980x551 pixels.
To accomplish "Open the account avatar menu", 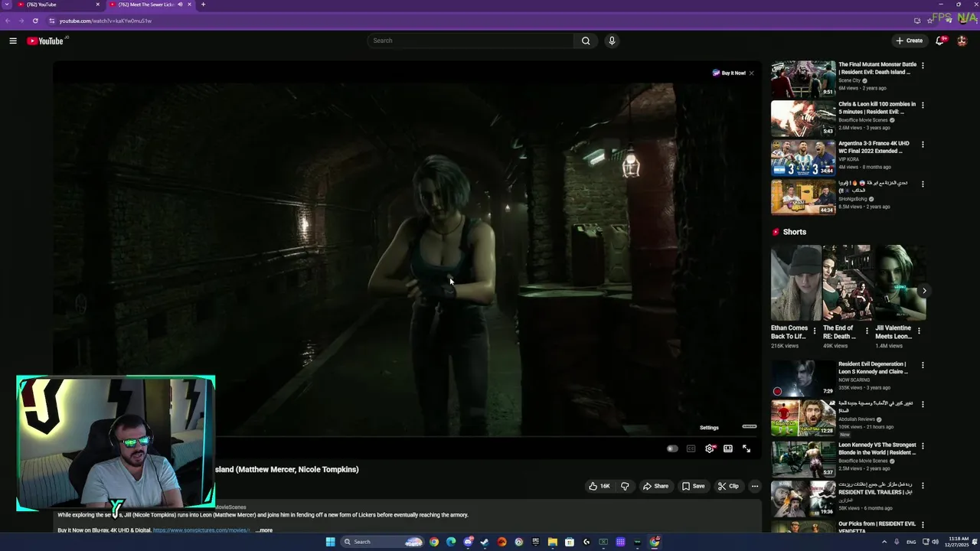I will pos(962,41).
